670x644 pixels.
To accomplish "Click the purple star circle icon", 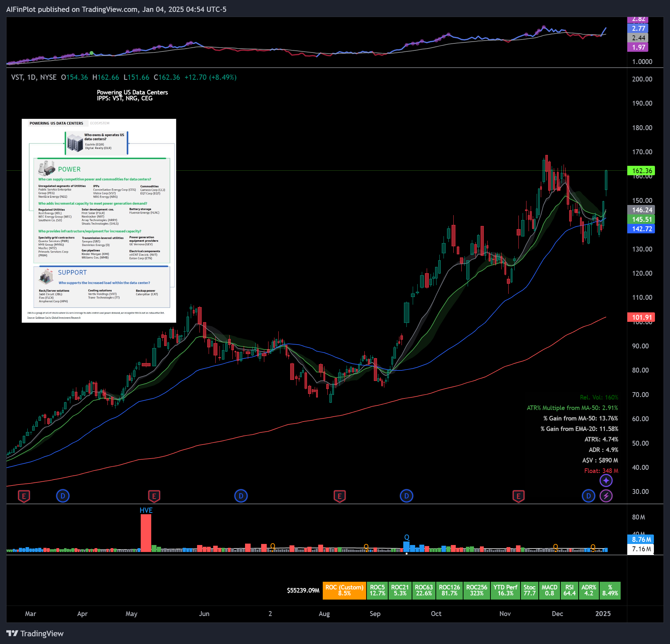I will 606,481.
